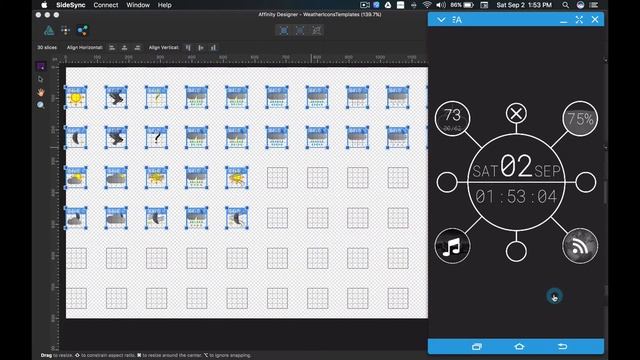640x360 pixels.
Task: Switch to the Draw persona icon
Action: 49,30
